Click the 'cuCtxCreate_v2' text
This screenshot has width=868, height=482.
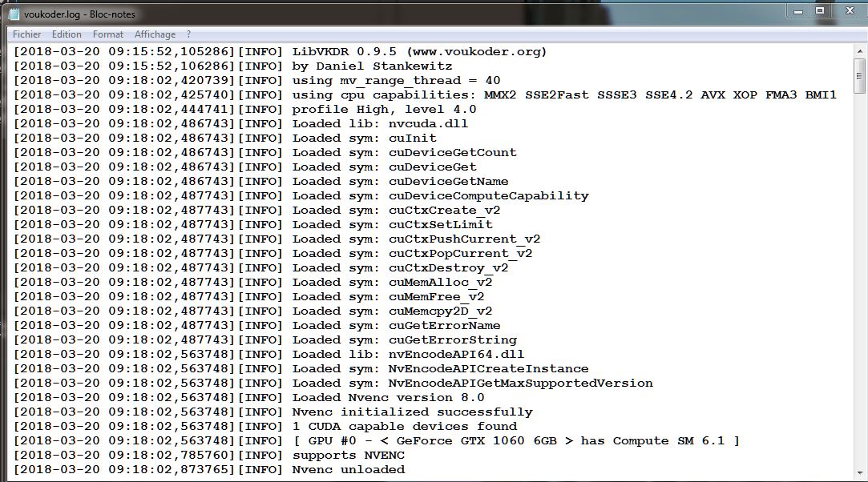445,210
